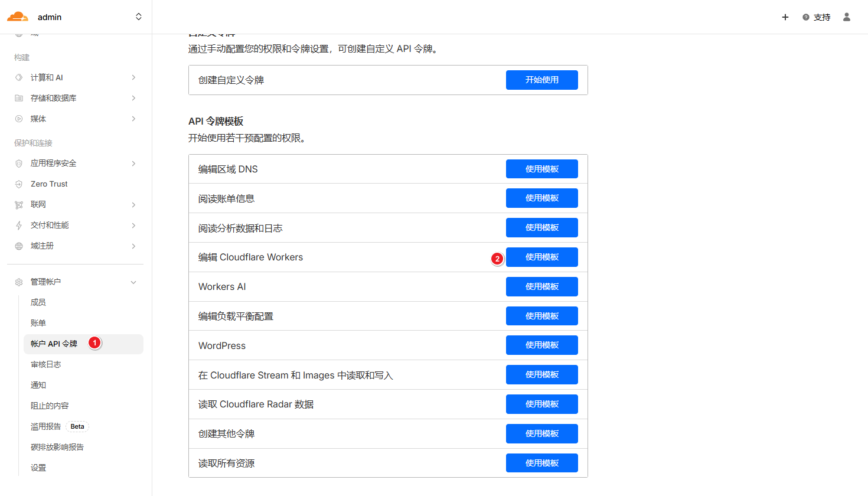Open the user profile icon
This screenshot has height=496, width=868.
click(847, 17)
